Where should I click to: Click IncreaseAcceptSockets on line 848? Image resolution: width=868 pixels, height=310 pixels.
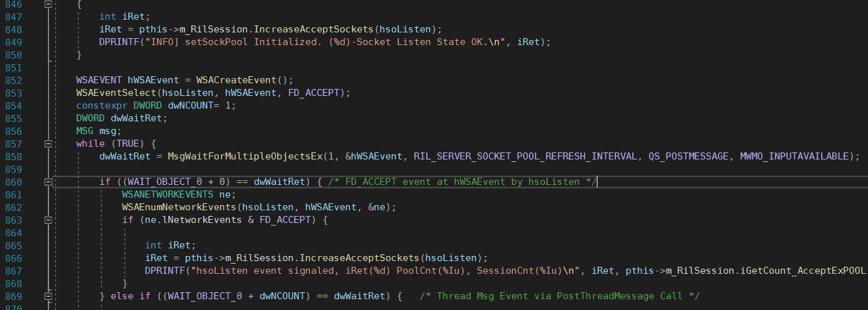pos(314,29)
